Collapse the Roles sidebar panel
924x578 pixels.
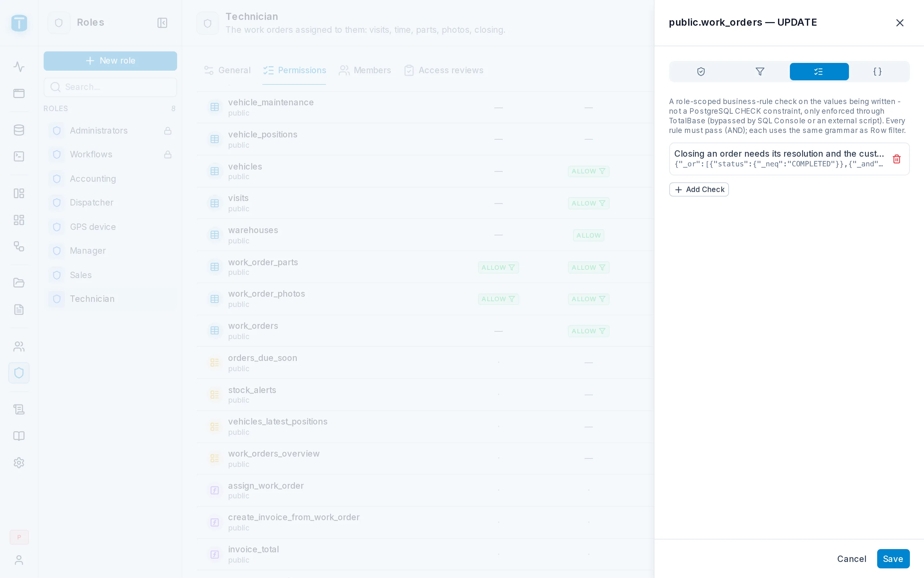pos(162,22)
